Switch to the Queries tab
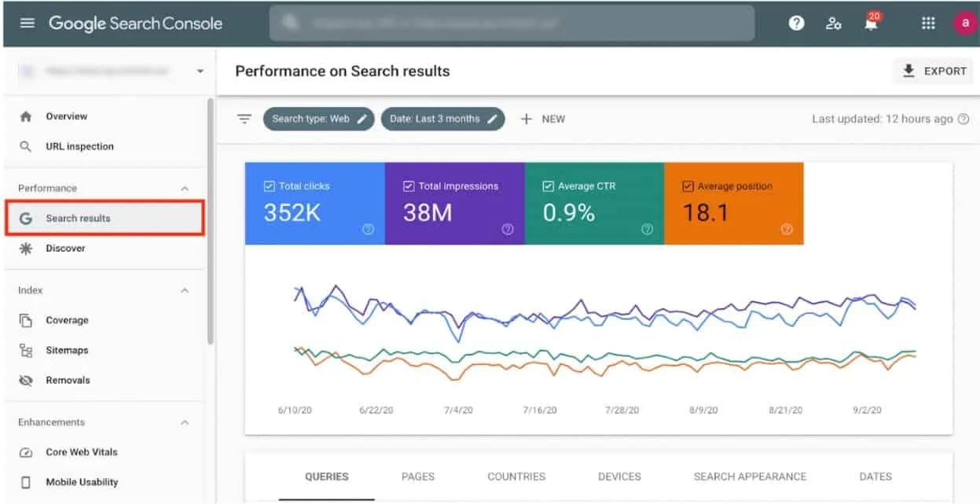The height and width of the screenshot is (504, 980). tap(327, 476)
